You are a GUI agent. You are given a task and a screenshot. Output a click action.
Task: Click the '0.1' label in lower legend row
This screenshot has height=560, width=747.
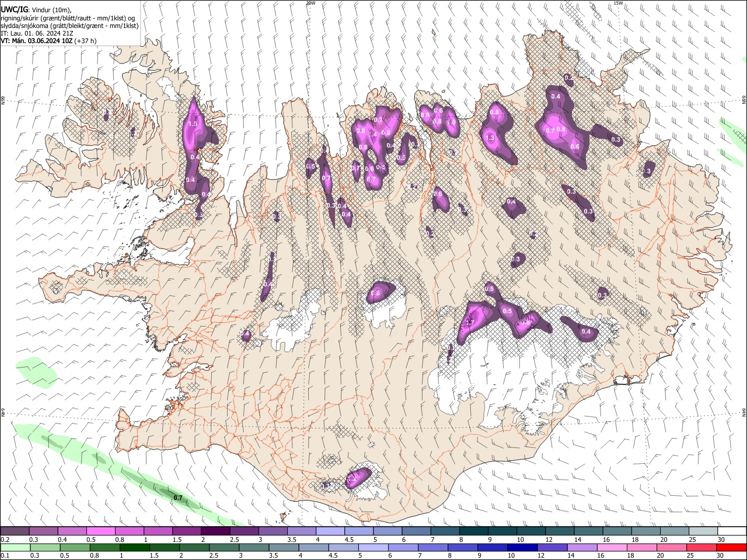tap(6, 556)
